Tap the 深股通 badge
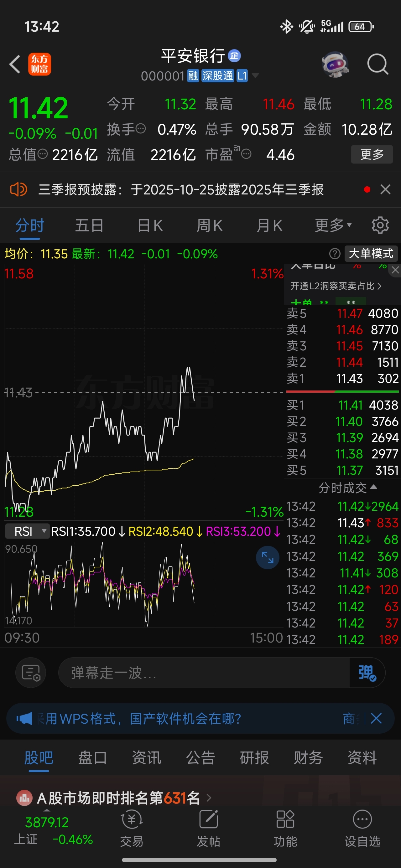Viewport: 401px width, 868px height. pyautogui.click(x=217, y=76)
